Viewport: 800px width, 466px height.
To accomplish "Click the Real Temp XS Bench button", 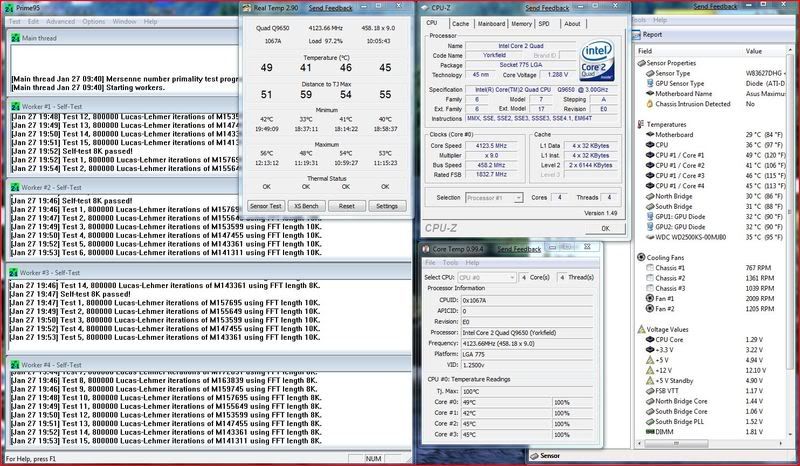I will (306, 206).
